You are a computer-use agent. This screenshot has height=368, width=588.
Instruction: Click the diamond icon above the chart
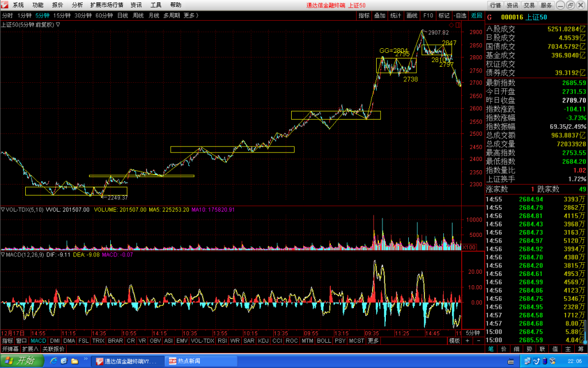click(x=451, y=25)
